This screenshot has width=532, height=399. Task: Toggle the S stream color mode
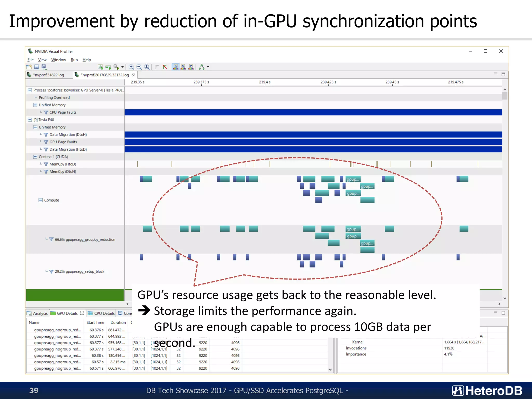[x=183, y=67]
